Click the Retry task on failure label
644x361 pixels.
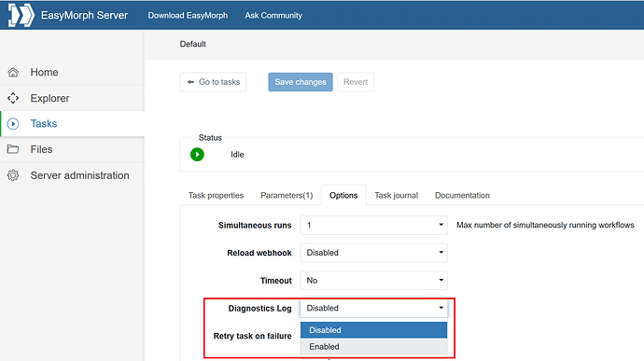coord(253,336)
